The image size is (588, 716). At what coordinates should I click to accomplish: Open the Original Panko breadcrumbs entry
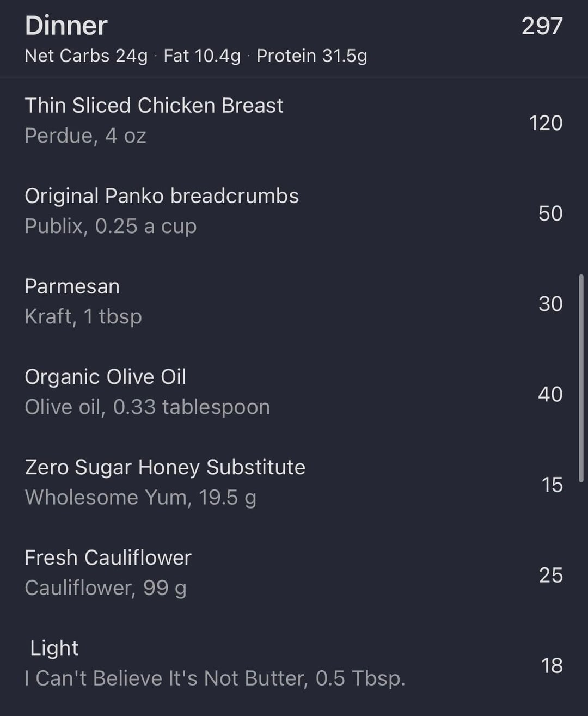click(x=162, y=196)
